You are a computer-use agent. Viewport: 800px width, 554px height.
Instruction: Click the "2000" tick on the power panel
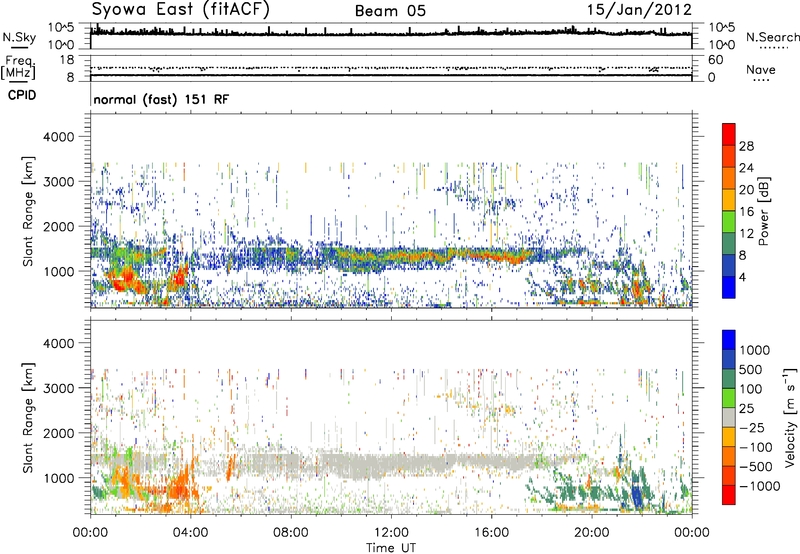tap(58, 226)
